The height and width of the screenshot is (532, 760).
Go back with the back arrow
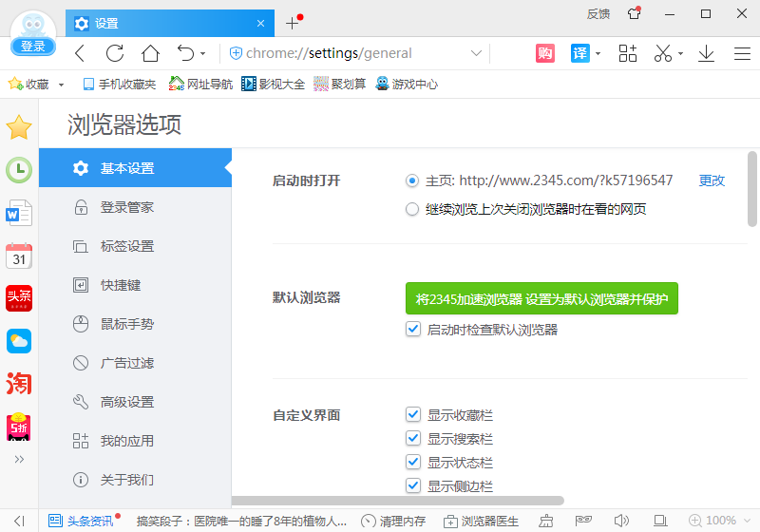tap(80, 53)
